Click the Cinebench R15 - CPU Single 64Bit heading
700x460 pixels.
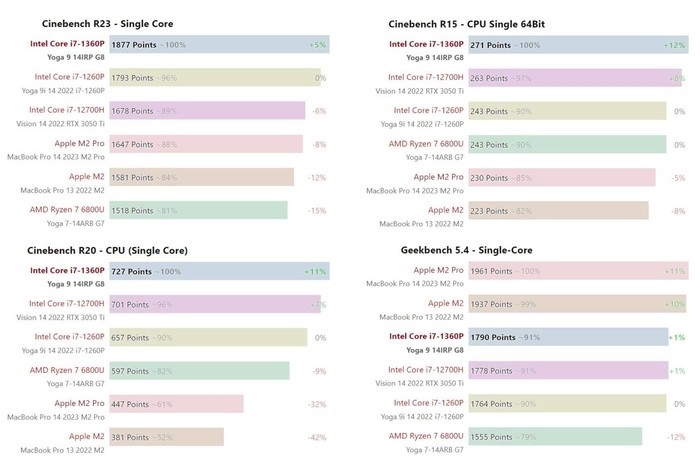coord(472,23)
